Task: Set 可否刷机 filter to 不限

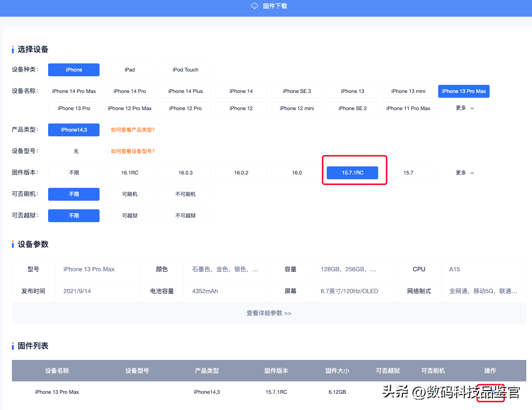Action: coord(74,194)
